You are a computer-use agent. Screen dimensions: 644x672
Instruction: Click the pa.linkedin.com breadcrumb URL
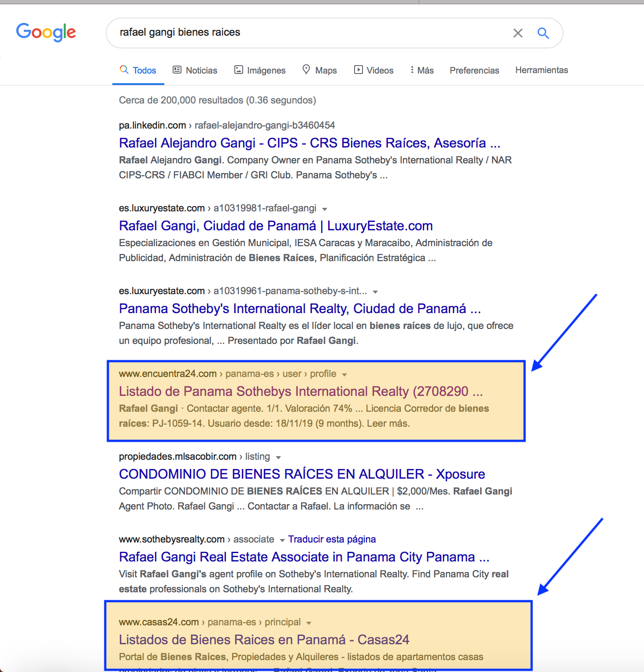point(227,126)
